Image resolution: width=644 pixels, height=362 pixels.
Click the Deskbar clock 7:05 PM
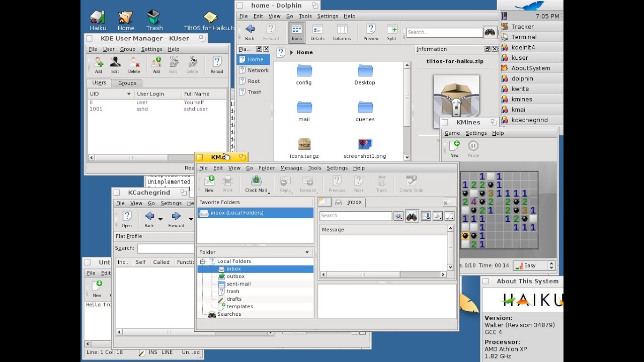[547, 16]
